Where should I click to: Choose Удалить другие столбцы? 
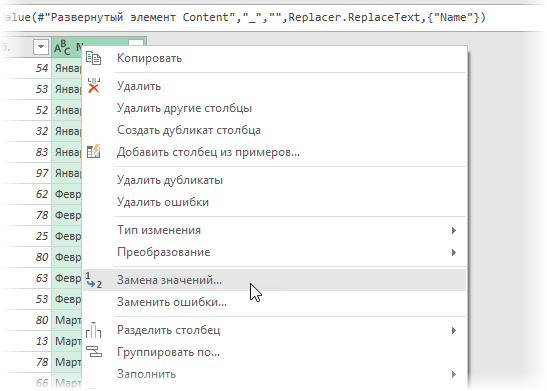[275, 108]
